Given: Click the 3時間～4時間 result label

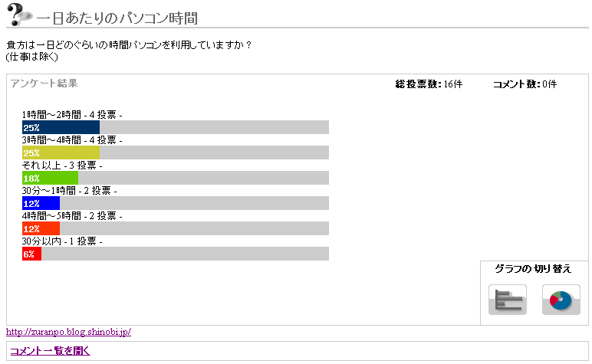Looking at the screenshot, I should [72, 140].
